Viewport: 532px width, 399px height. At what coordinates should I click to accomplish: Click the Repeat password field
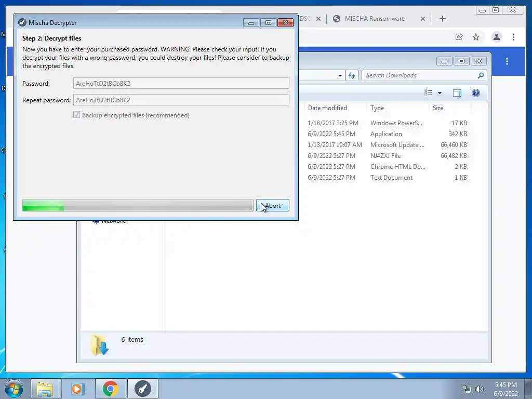click(181, 100)
